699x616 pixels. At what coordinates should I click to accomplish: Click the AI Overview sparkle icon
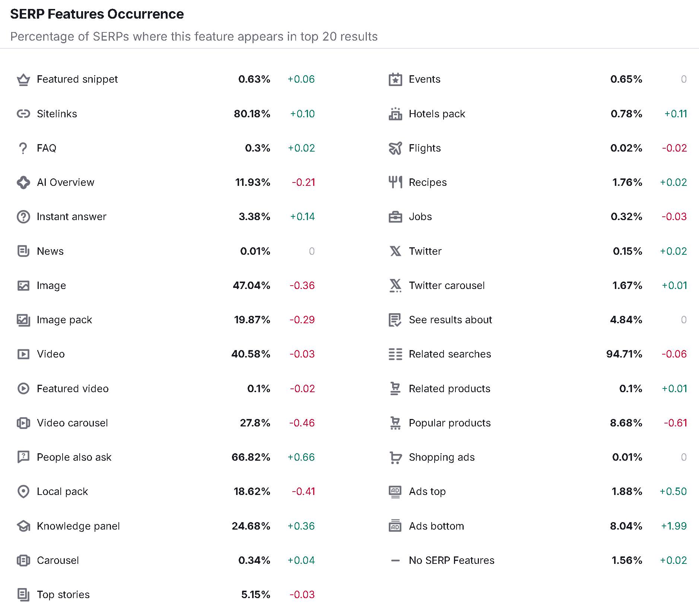[23, 182]
